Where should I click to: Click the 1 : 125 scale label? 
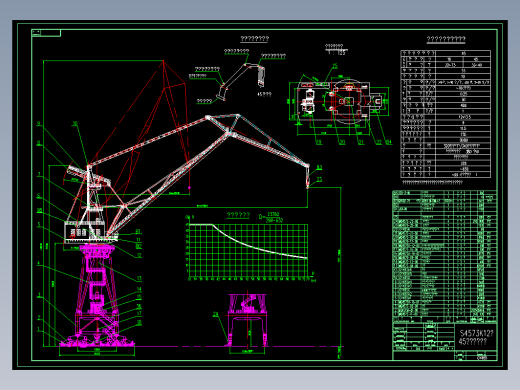point(337,53)
